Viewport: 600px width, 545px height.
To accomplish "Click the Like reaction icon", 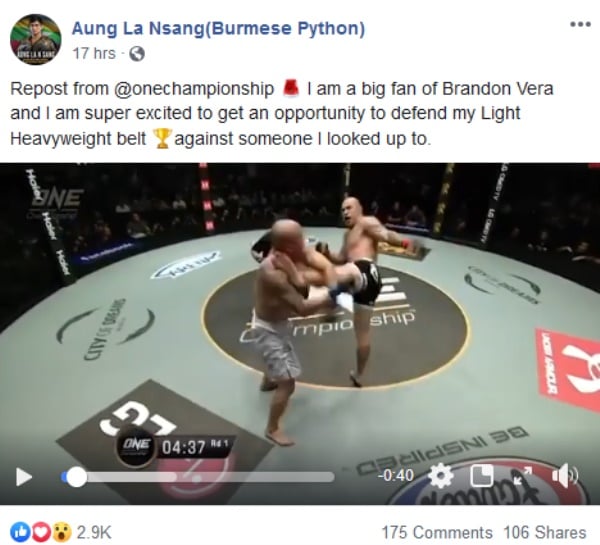I will point(20,532).
